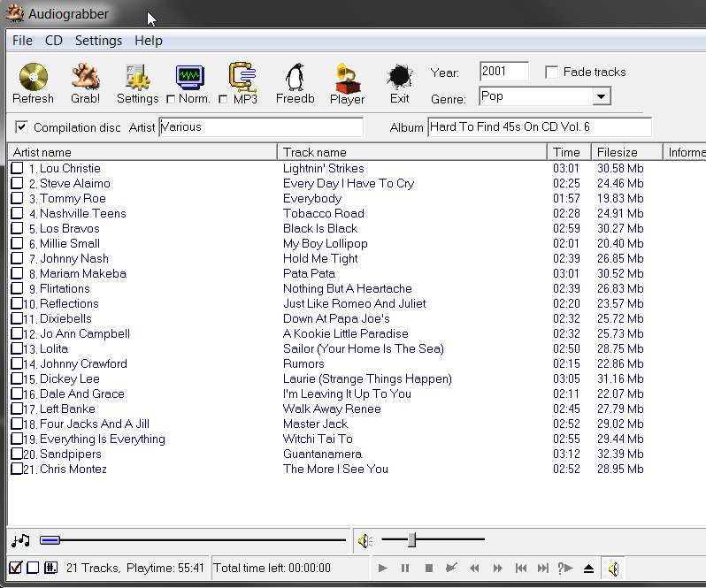This screenshot has height=588, width=706.
Task: Click the Exit ink blot icon
Action: click(400, 77)
